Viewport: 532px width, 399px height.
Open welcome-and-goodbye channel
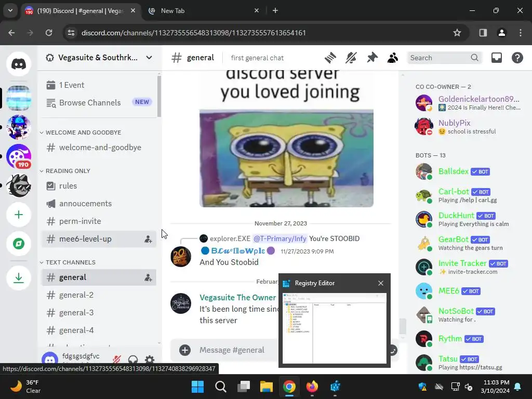click(x=99, y=147)
